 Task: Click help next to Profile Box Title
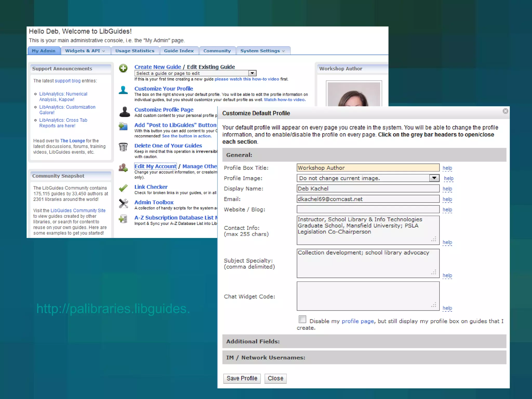click(x=447, y=168)
